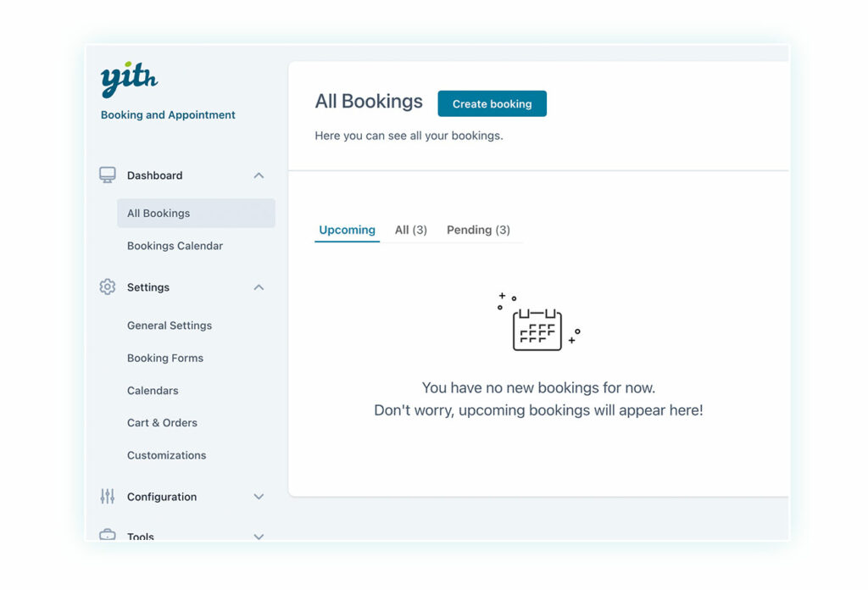
Task: Click the YITH logo
Action: 129,80
